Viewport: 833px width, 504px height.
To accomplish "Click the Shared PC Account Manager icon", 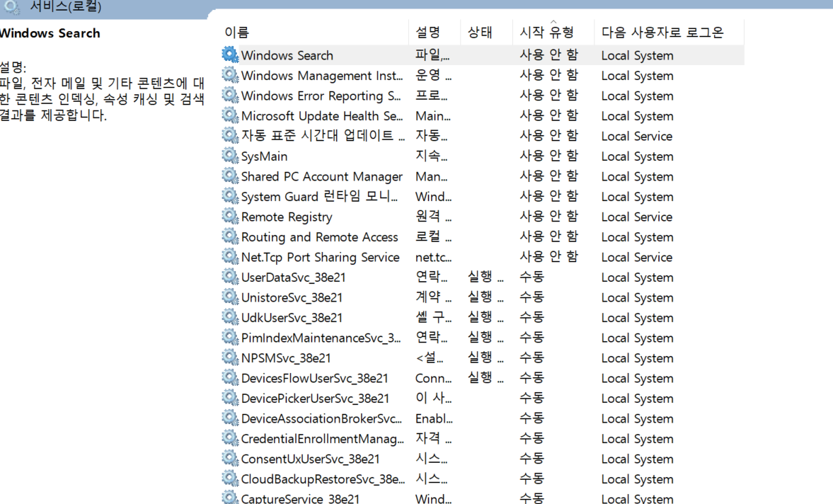I will [229, 176].
